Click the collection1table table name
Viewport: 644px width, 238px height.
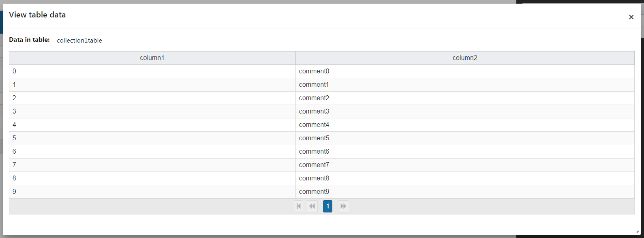click(x=79, y=41)
